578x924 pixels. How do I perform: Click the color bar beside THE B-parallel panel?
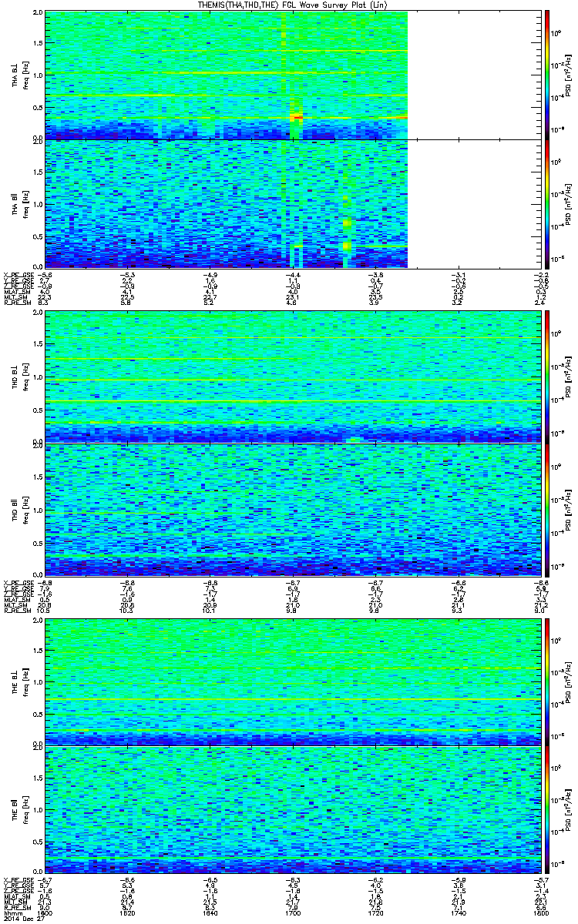coord(547,811)
